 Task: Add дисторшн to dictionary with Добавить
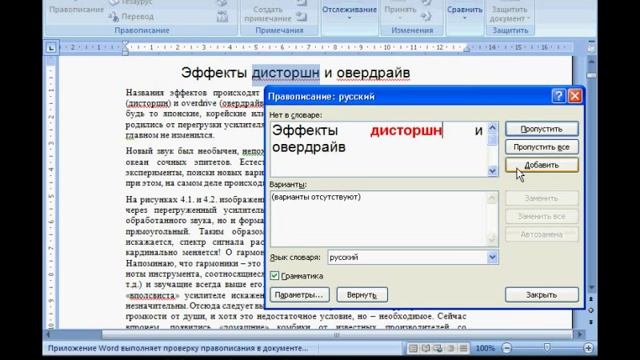(x=542, y=165)
